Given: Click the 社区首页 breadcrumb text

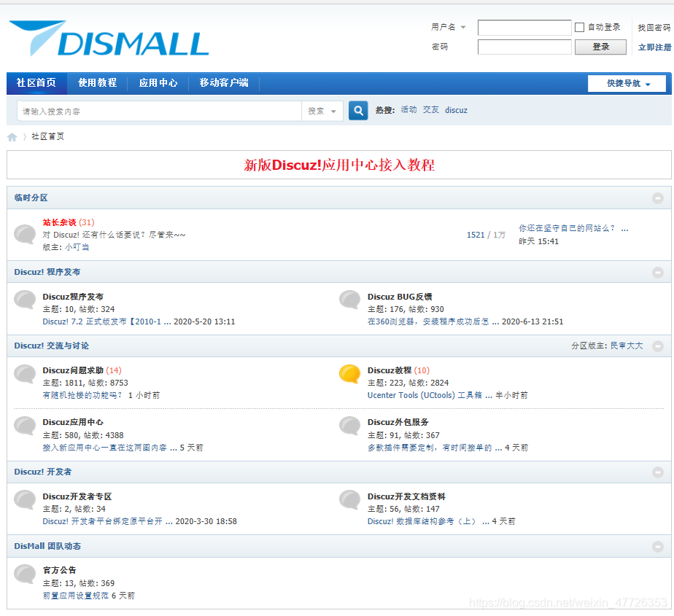Looking at the screenshot, I should [47, 136].
